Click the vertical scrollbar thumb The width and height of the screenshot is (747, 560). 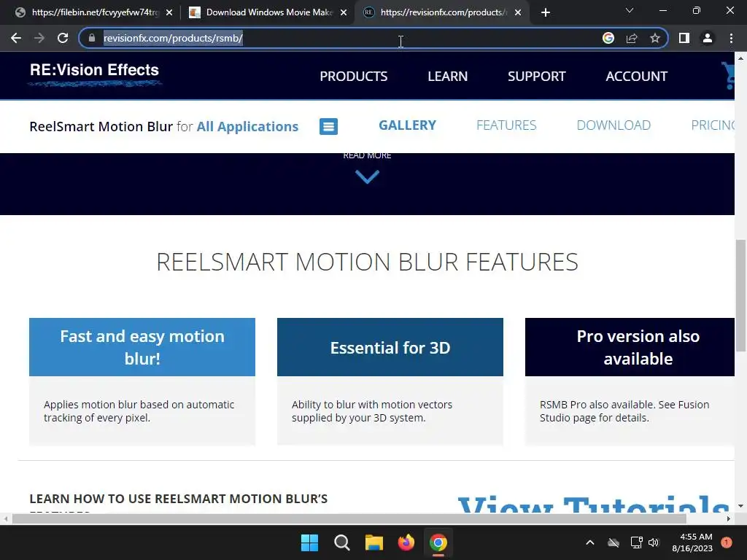740,295
